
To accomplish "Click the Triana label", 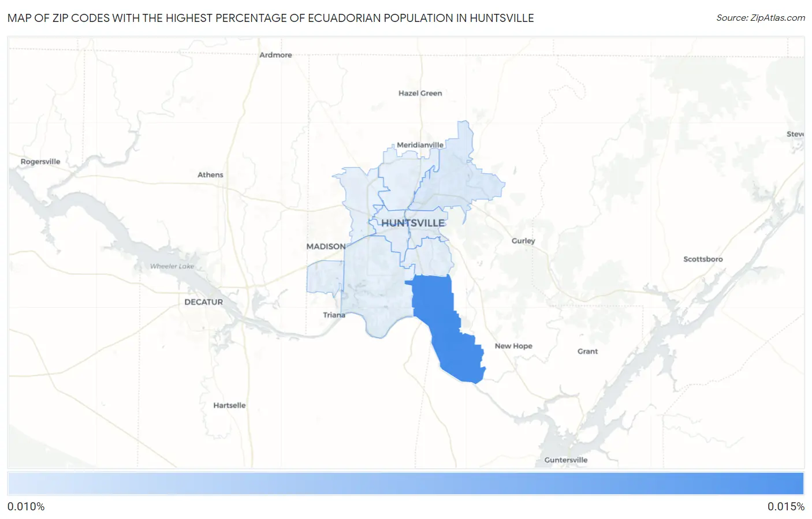I will (x=334, y=315).
